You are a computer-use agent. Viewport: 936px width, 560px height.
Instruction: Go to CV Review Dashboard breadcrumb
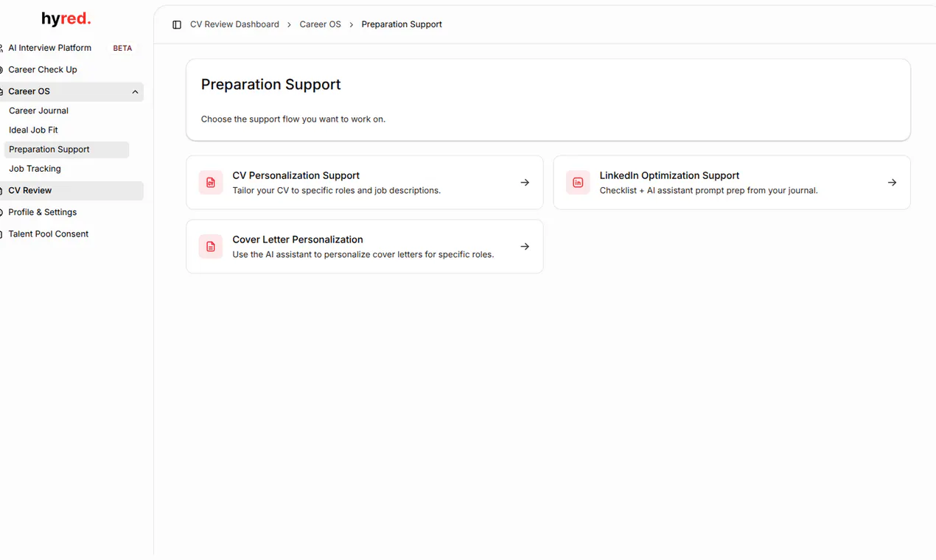tap(234, 24)
